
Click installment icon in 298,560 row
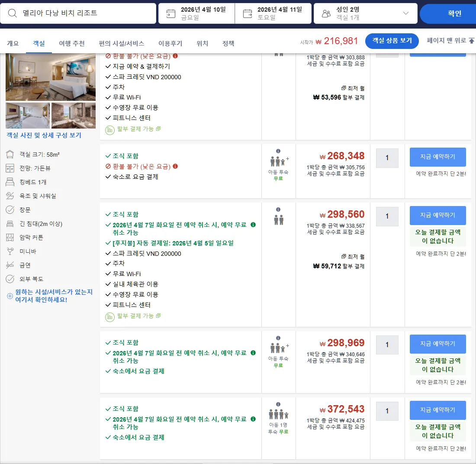(109, 317)
